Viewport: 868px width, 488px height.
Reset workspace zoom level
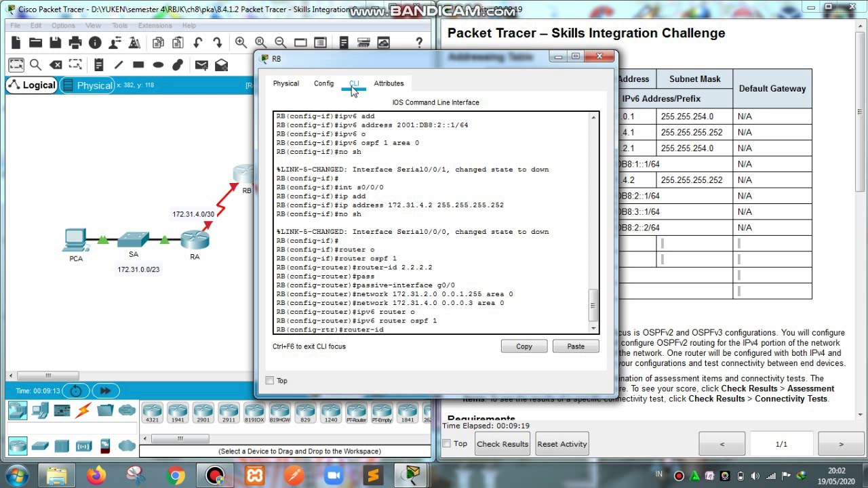point(260,43)
